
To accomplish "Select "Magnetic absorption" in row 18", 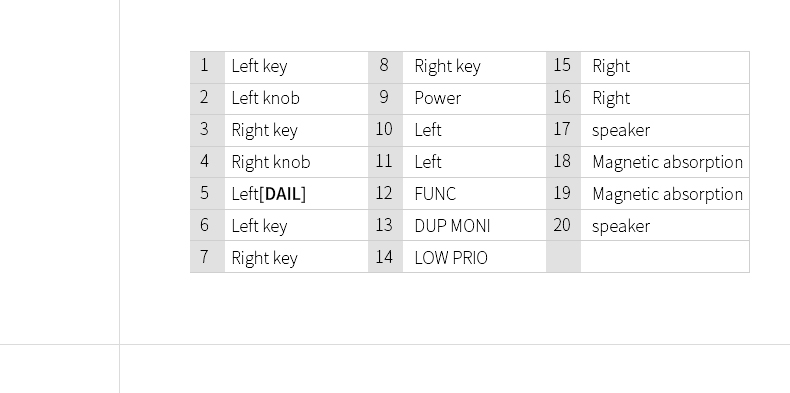I will (665, 162).
